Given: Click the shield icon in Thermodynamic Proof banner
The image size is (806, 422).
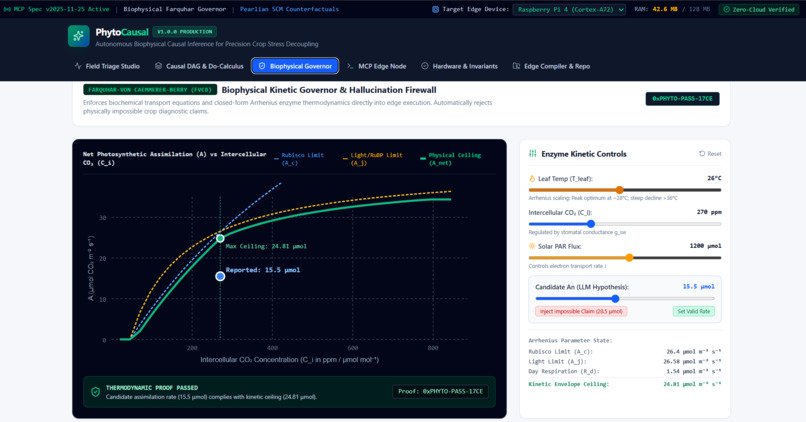Looking at the screenshot, I should coord(95,392).
